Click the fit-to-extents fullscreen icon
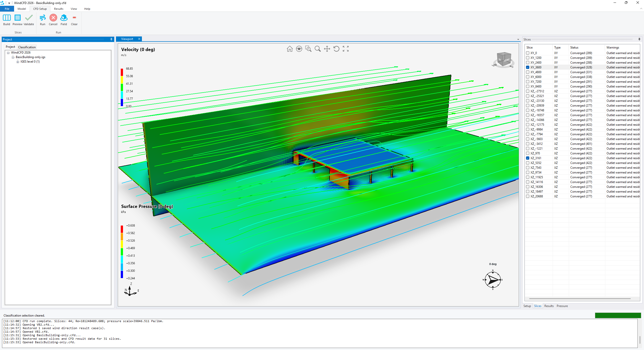Image resolution: width=644 pixels, height=350 pixels. point(346,49)
